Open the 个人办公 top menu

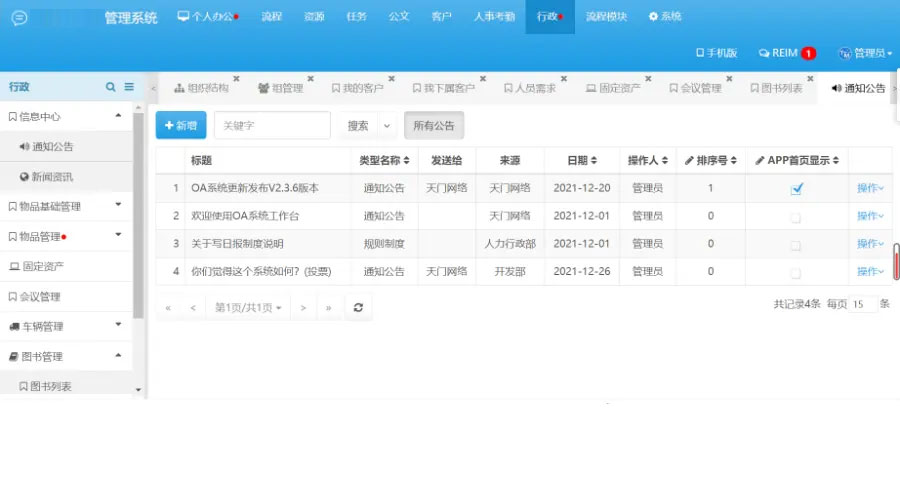click(x=208, y=17)
